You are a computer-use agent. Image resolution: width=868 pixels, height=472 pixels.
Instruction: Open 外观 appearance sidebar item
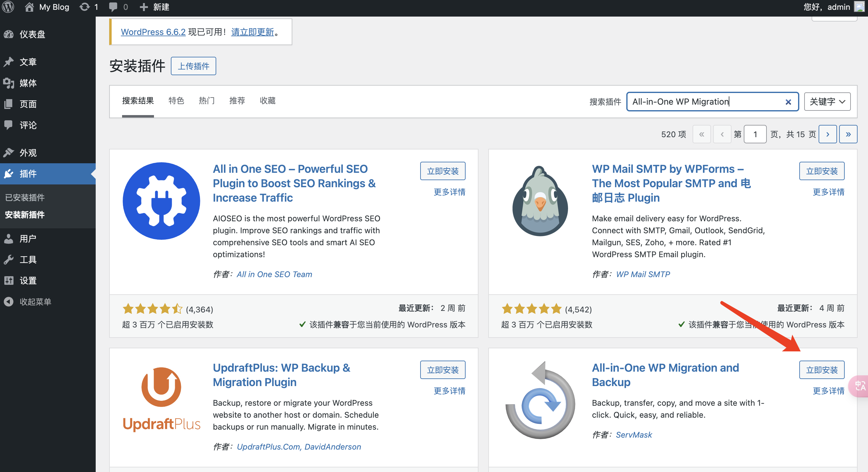click(x=48, y=153)
